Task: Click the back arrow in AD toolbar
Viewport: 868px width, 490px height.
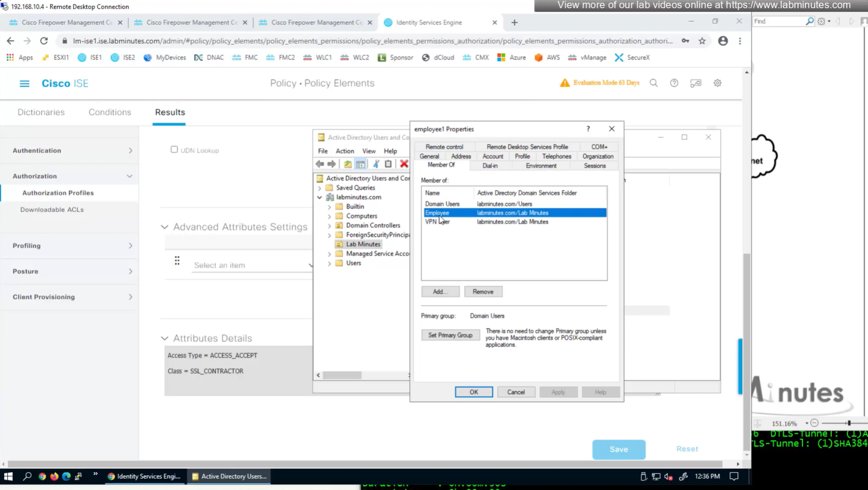Action: coord(320,164)
